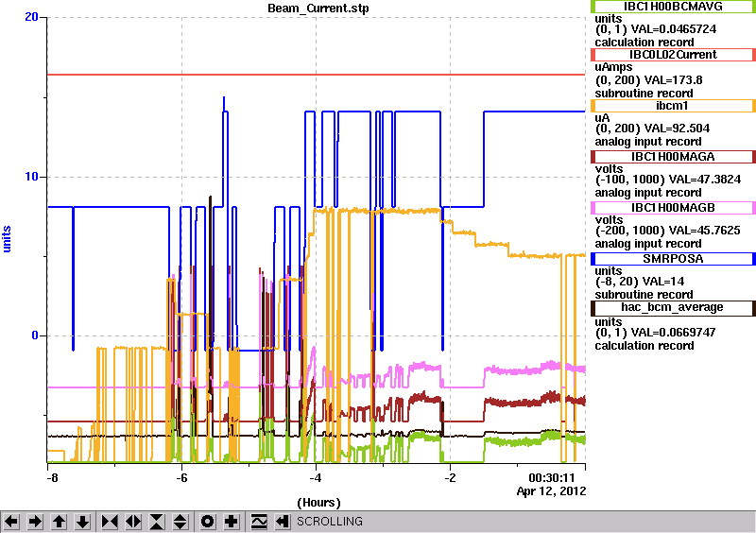This screenshot has width=756, height=533.
Task: Click the VAL=0.0465724 readout
Action: point(674,29)
